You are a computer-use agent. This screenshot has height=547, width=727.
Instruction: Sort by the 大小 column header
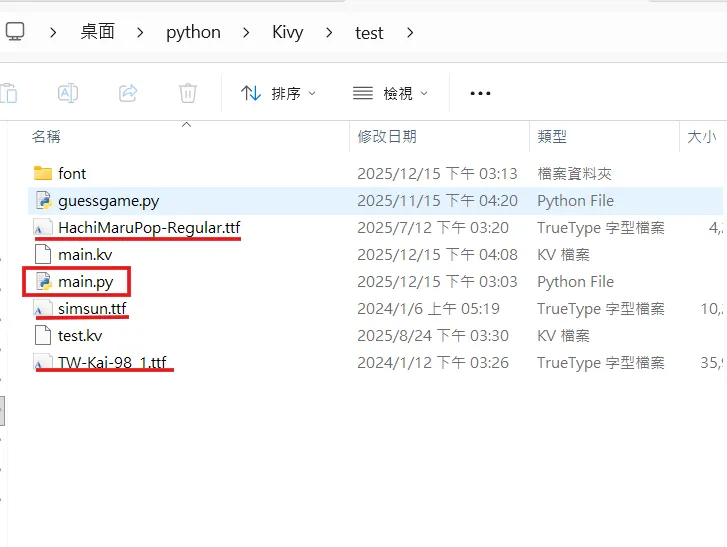tap(701, 137)
